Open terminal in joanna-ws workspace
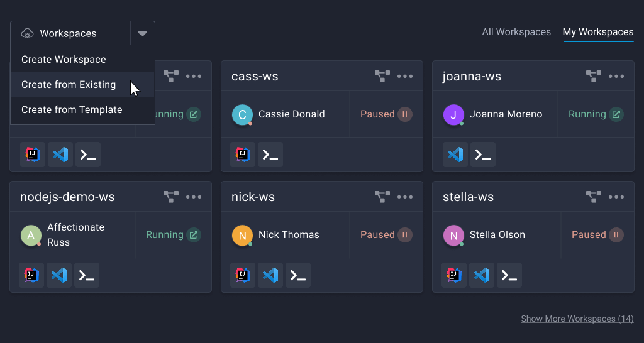The height and width of the screenshot is (343, 644). (483, 155)
